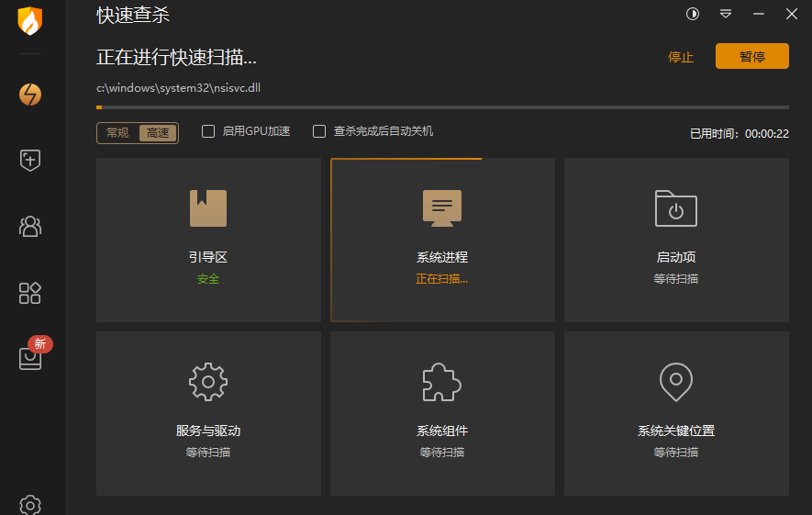Click the 启动项 folder power icon
812x515 pixels.
(676, 208)
